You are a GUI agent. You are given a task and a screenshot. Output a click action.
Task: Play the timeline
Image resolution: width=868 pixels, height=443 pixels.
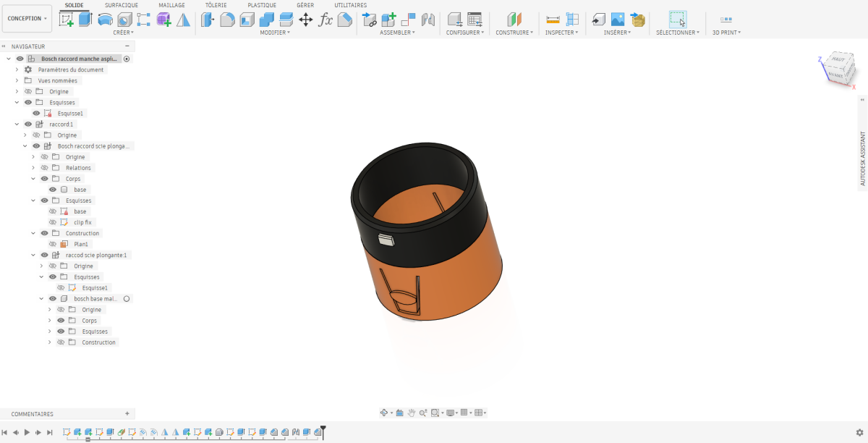point(27,432)
